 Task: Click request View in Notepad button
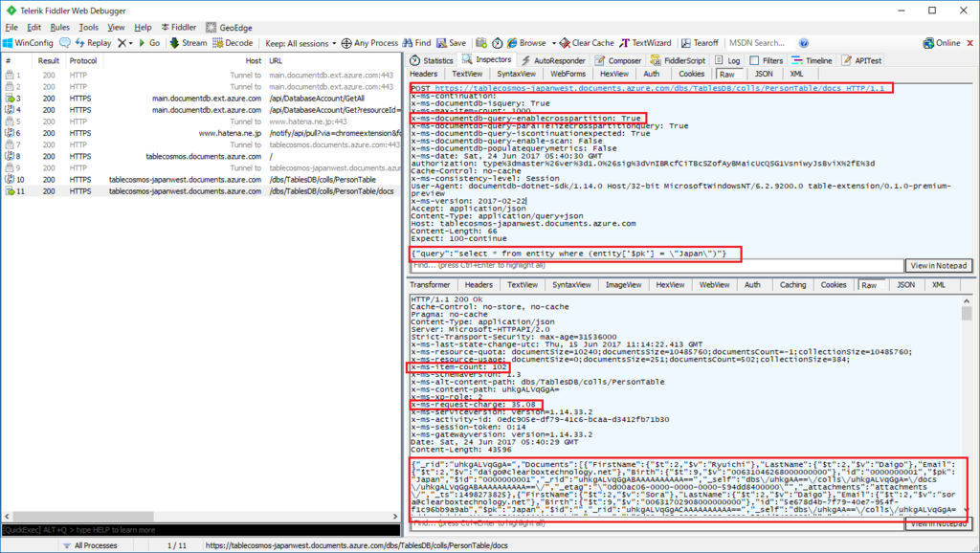coord(939,266)
